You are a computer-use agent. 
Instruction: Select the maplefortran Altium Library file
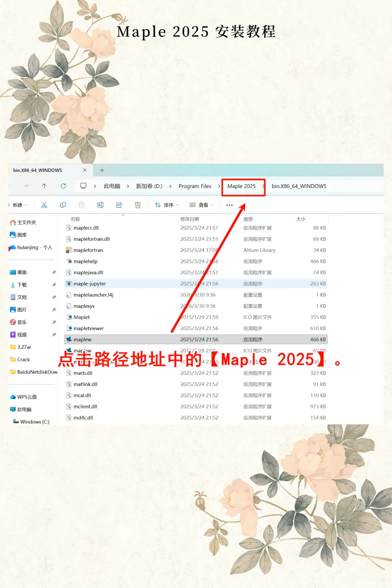(x=196, y=250)
